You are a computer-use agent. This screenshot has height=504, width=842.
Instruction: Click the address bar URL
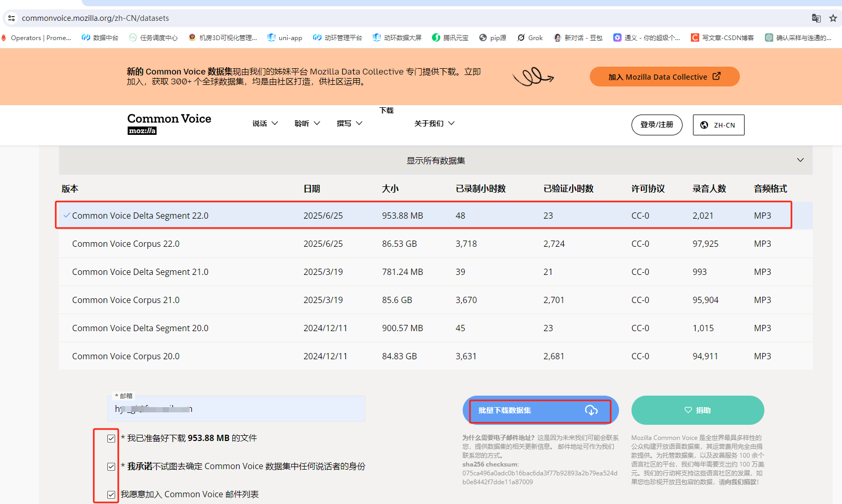coord(95,18)
